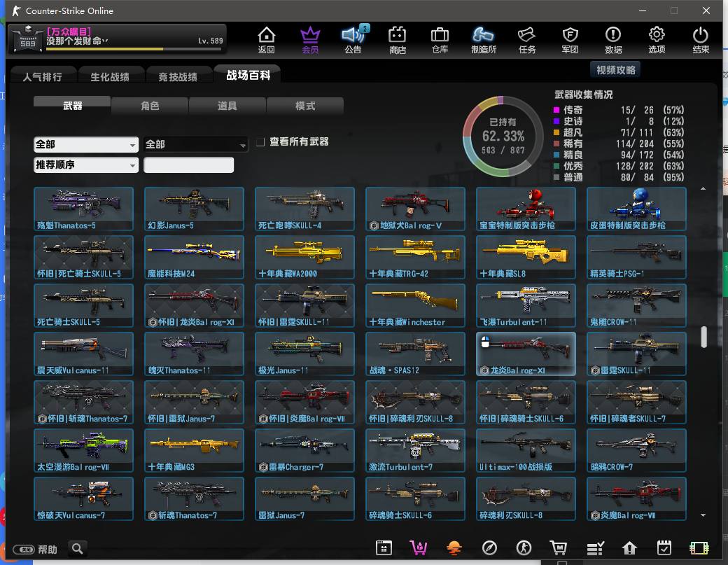The image size is (728, 565).
Task: Switch to the 竞技战绩 tab
Action: tap(178, 76)
